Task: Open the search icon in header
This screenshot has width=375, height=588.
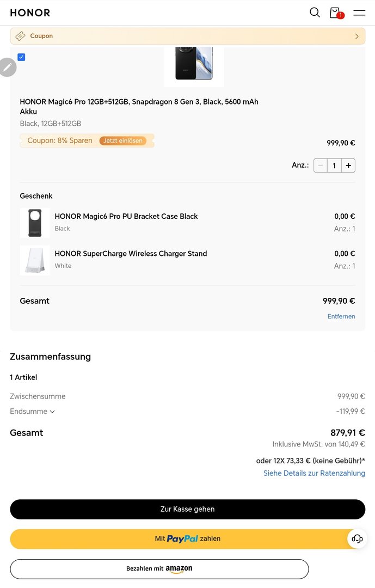Action: click(x=315, y=13)
